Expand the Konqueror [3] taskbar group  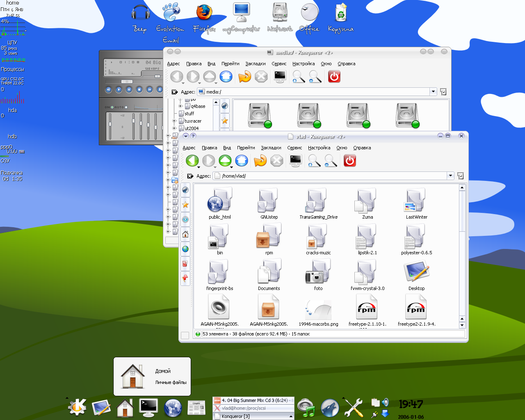click(x=291, y=416)
